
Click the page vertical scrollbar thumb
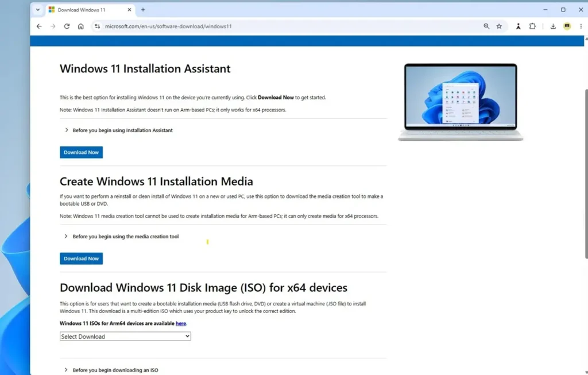click(x=586, y=173)
